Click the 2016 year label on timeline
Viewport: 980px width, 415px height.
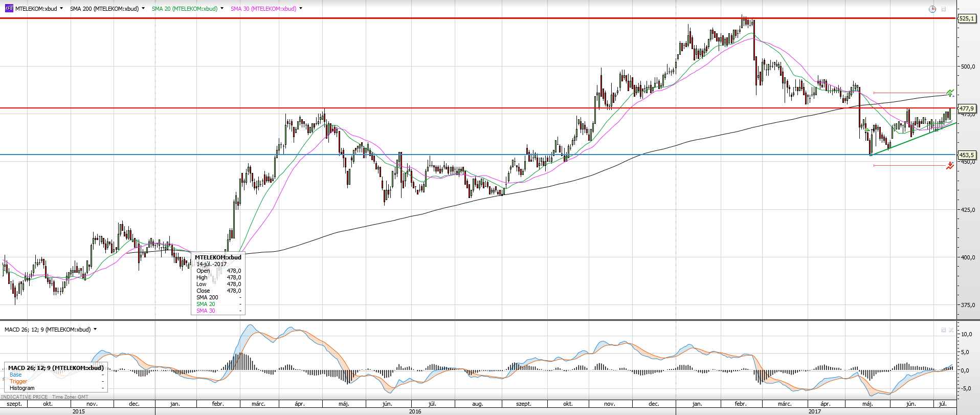[415, 411]
